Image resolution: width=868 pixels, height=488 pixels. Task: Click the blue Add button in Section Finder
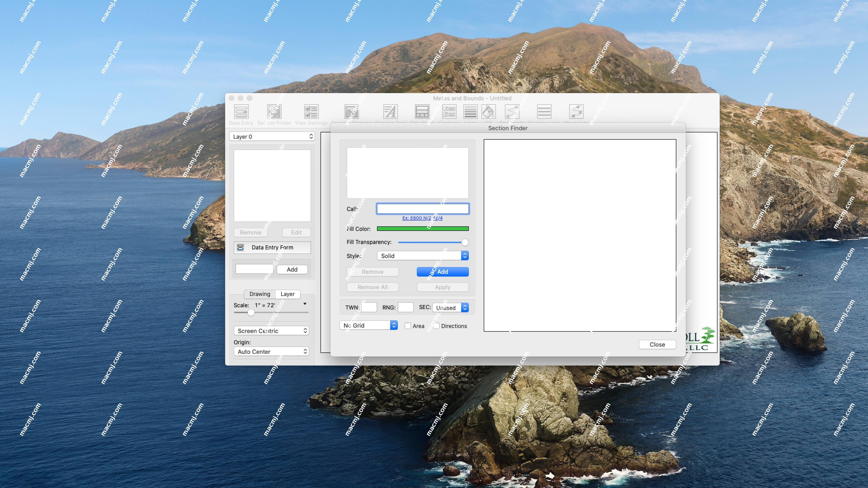click(442, 272)
